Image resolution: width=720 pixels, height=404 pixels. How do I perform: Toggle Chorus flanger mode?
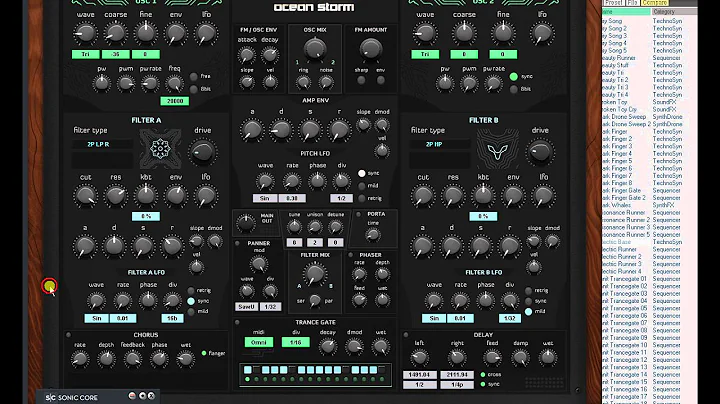click(x=204, y=353)
